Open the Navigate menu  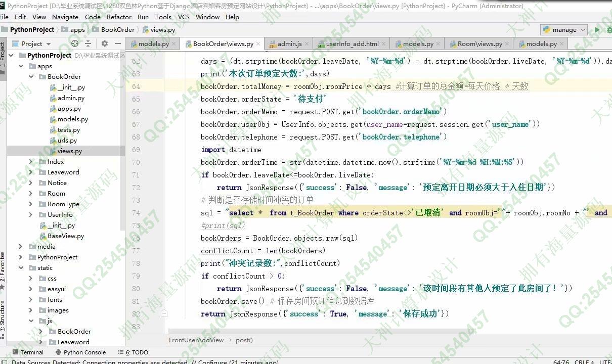[x=65, y=17]
